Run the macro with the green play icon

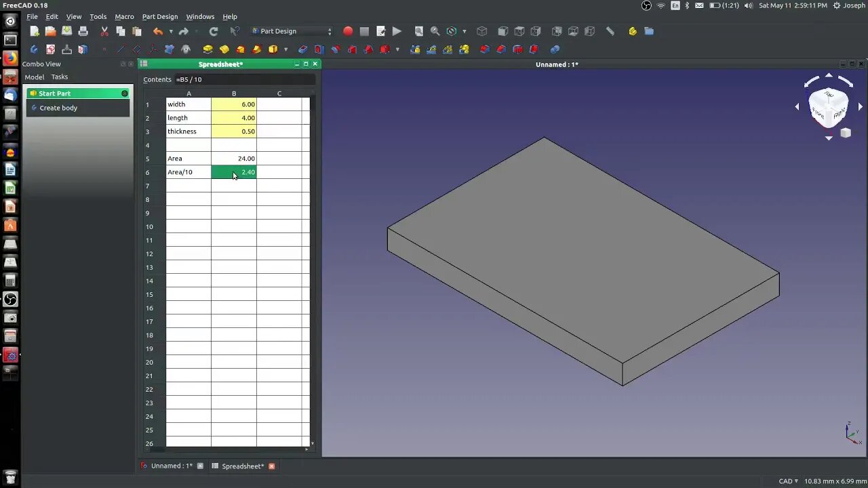[396, 31]
